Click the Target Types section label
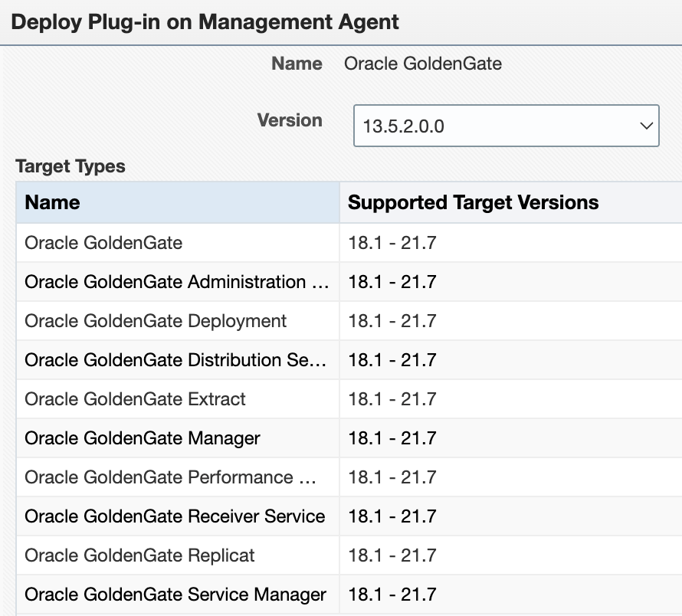682x616 pixels. [x=70, y=166]
